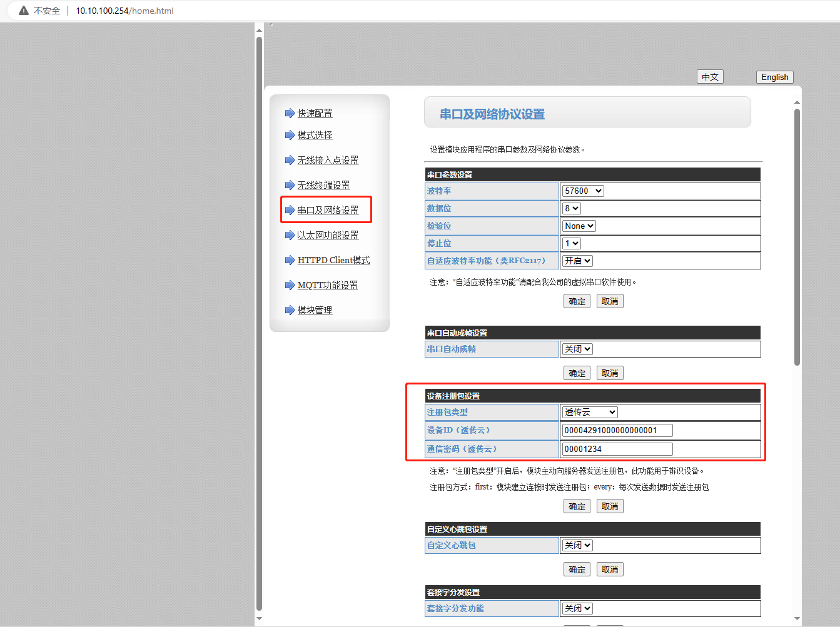Click the arrow icon beside 模式选择

[290, 135]
